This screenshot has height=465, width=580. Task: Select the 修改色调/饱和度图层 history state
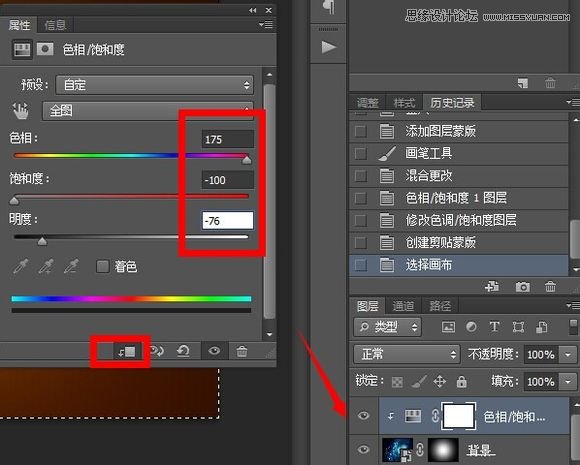[x=459, y=220]
